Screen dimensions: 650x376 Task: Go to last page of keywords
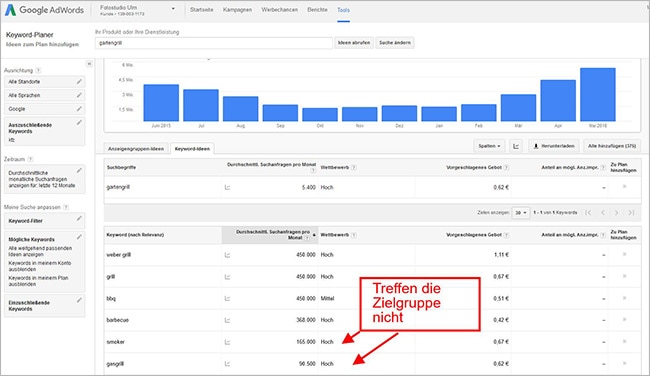click(631, 213)
